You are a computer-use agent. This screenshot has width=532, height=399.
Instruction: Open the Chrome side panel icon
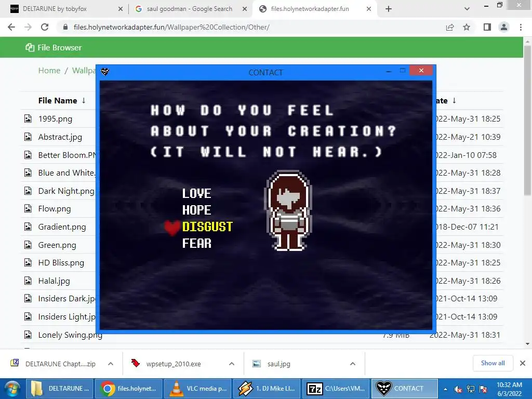point(487,27)
